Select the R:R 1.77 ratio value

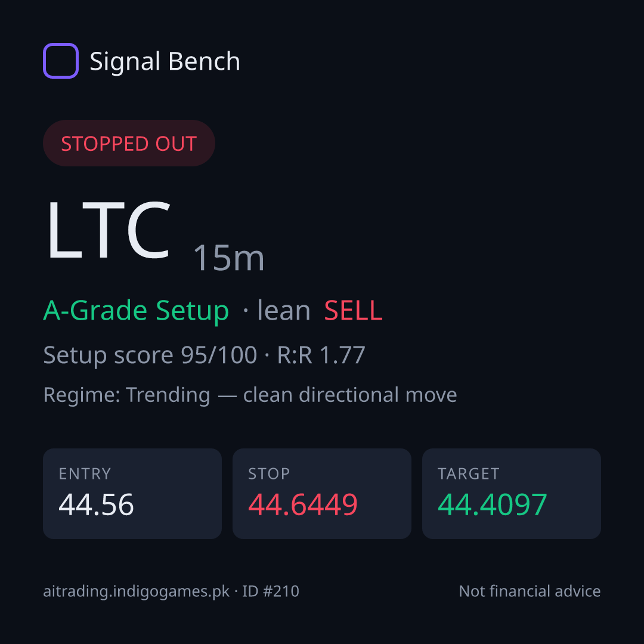[x=321, y=355]
